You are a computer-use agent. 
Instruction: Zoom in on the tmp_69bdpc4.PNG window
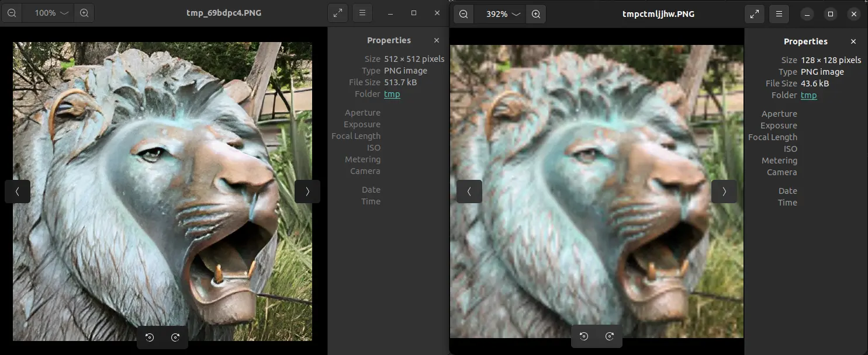[84, 13]
